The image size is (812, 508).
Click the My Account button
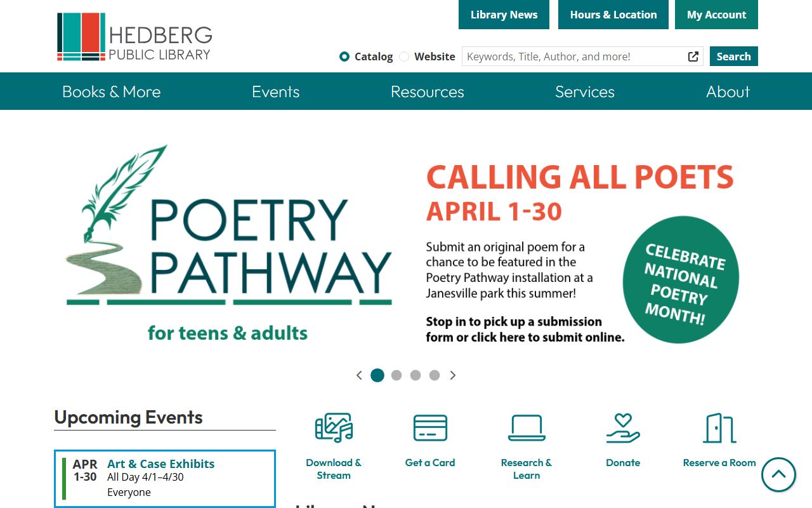tap(716, 15)
